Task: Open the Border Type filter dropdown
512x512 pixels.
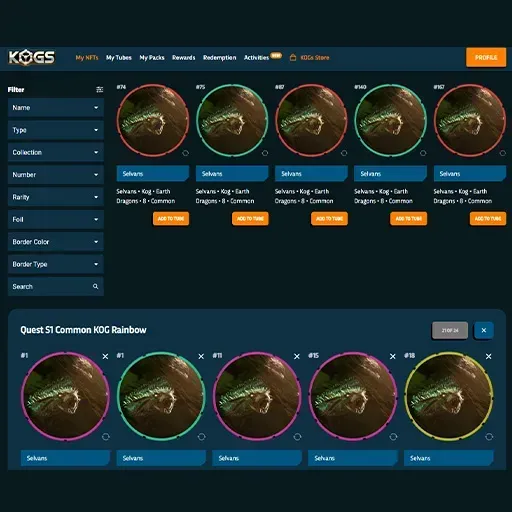Action: tap(56, 264)
